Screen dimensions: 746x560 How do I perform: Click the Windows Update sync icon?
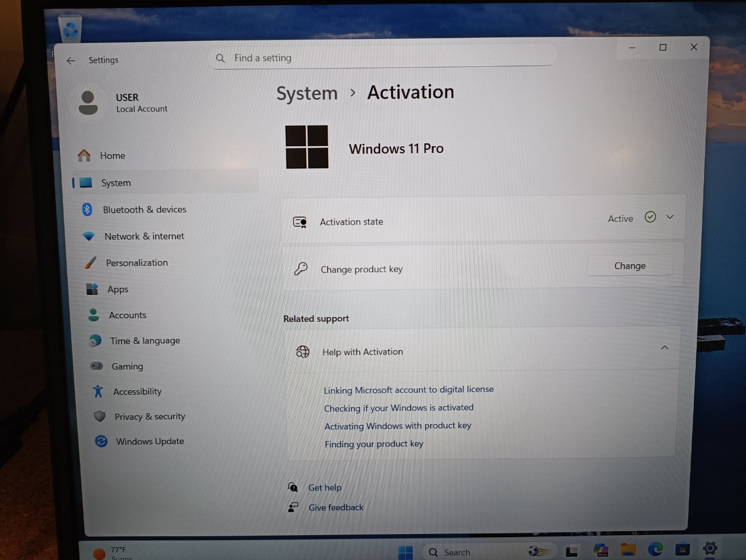(101, 441)
